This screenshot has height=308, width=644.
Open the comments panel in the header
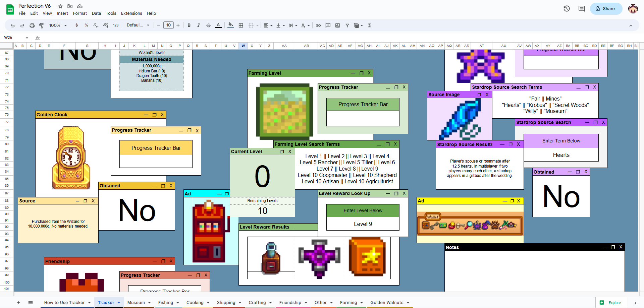582,9
